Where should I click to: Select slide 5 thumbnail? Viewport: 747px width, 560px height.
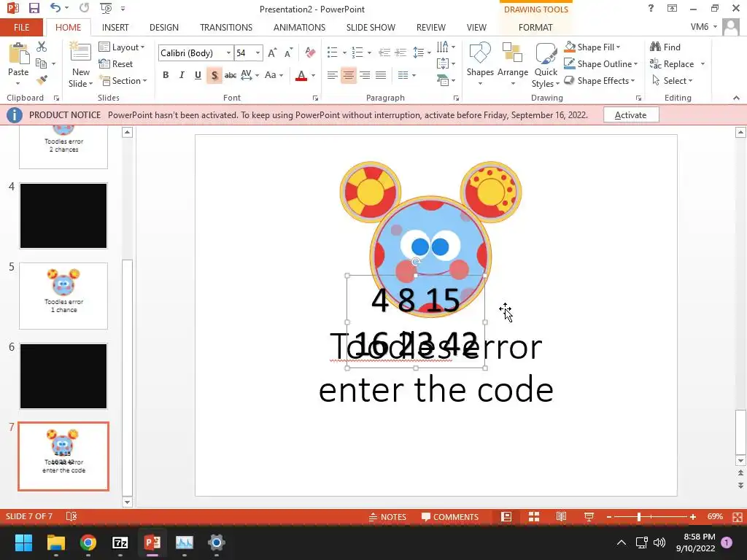pyautogui.click(x=63, y=296)
